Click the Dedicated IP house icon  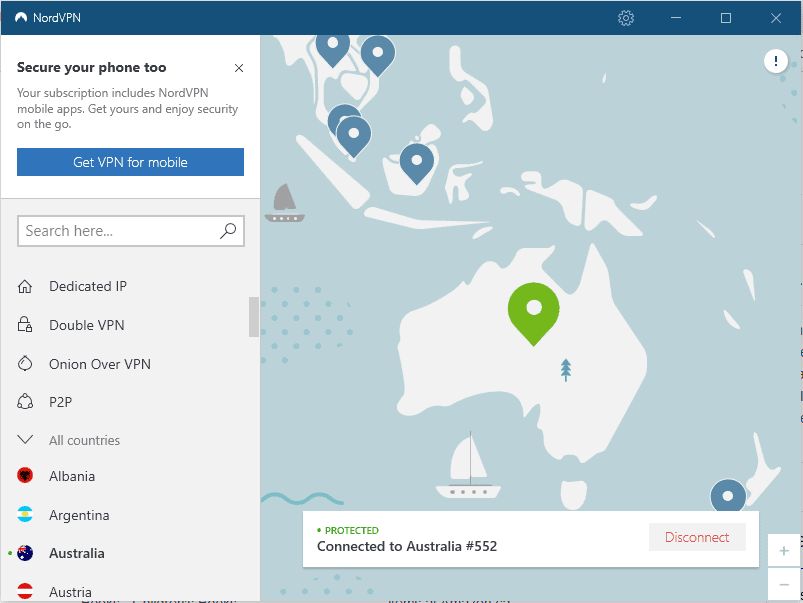[25, 286]
